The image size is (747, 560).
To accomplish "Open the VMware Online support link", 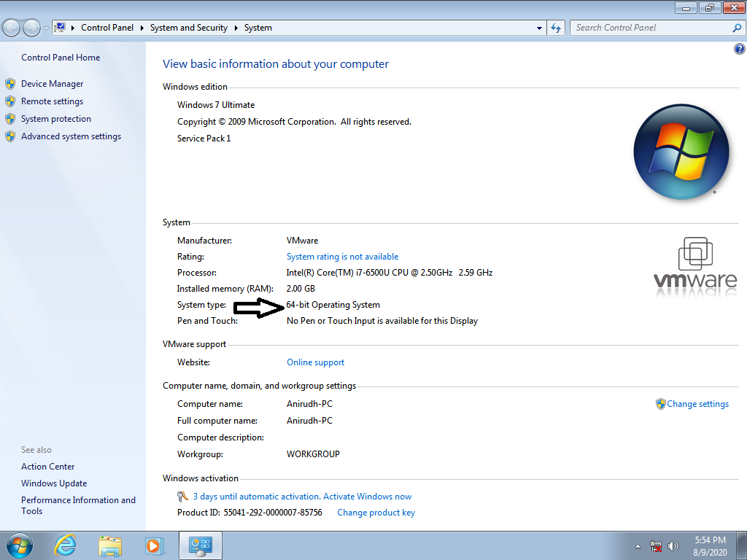I will click(315, 362).
